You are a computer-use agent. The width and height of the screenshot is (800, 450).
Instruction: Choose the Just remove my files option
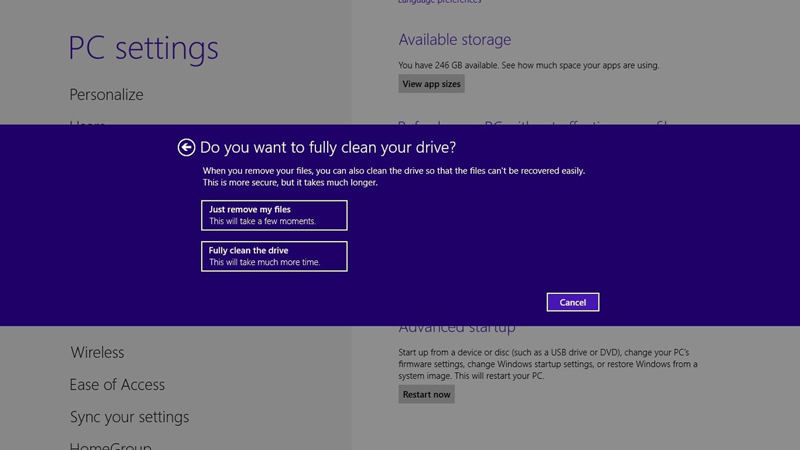point(273,215)
